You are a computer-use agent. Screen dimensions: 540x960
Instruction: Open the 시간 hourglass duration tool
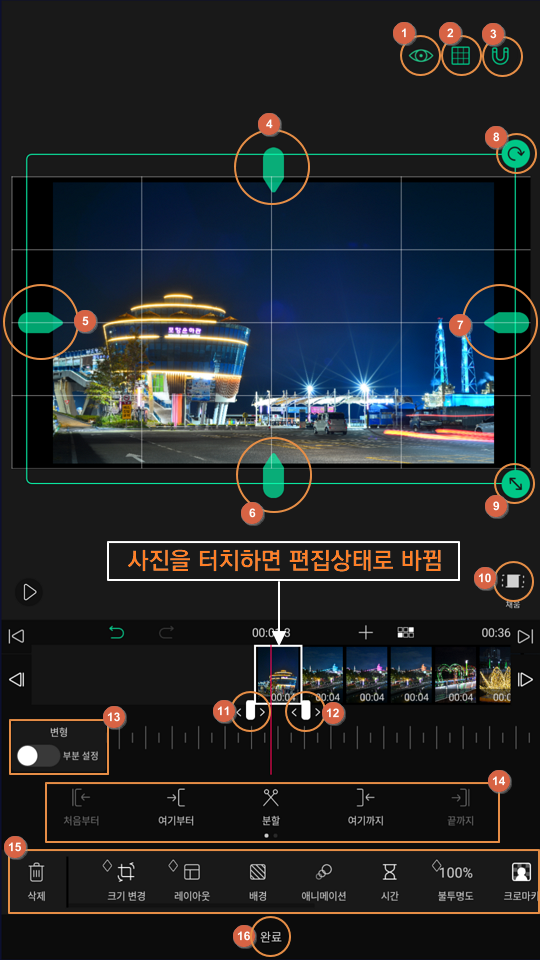click(389, 882)
